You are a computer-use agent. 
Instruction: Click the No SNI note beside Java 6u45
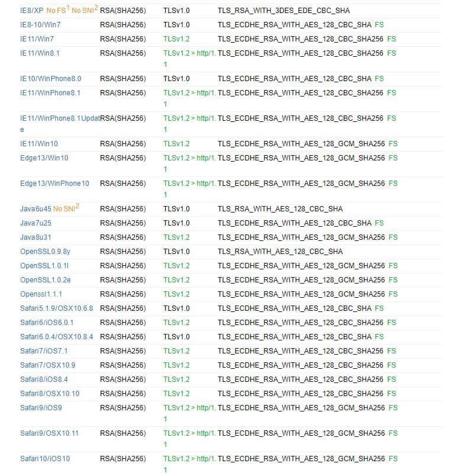pos(66,208)
